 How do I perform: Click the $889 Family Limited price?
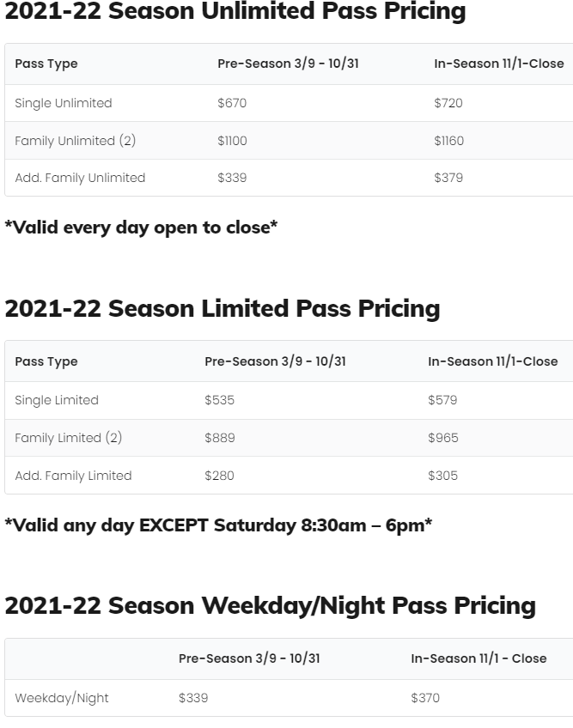pos(219,438)
